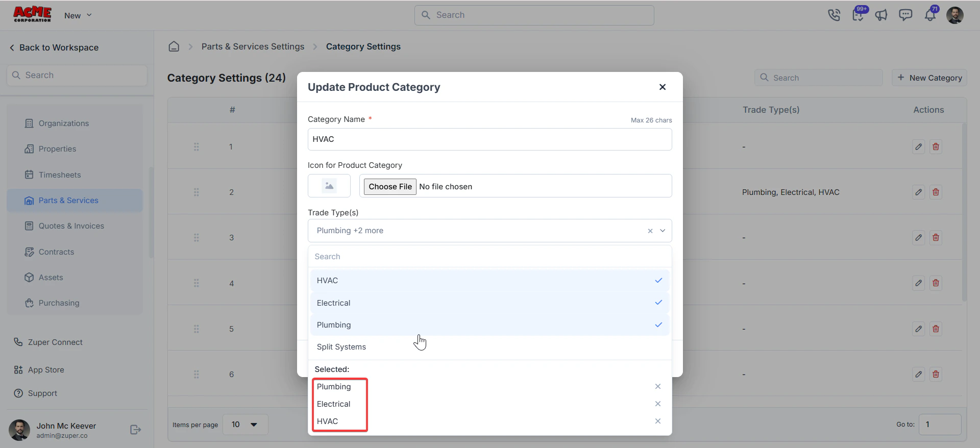The image size is (980, 448).
Task: Click the Choose File button
Action: [390, 186]
